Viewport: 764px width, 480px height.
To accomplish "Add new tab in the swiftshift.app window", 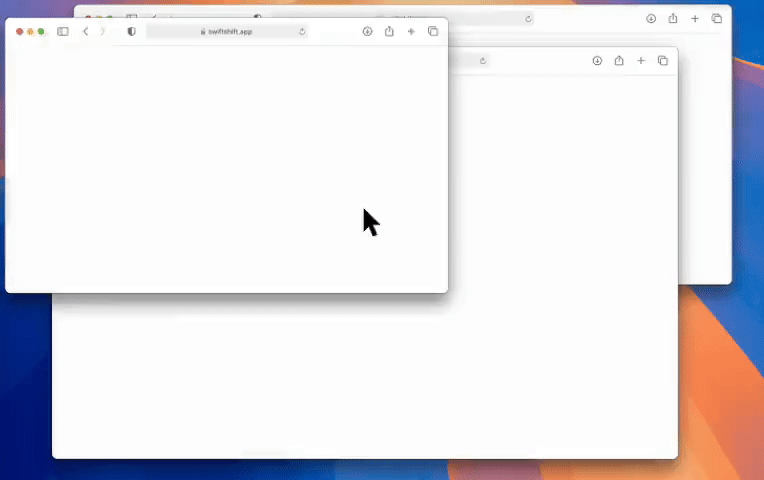I will 411,32.
